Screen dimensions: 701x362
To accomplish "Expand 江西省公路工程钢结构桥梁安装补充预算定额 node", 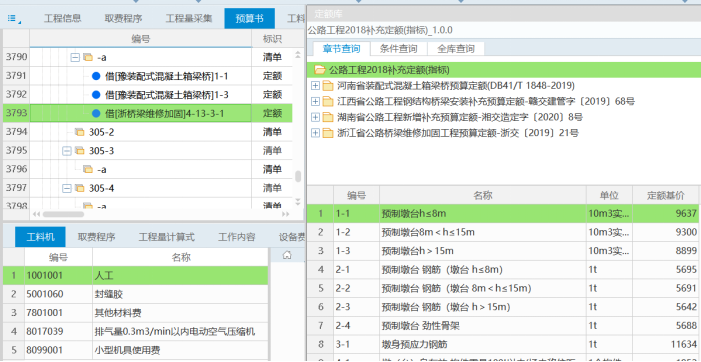I will tap(315, 101).
